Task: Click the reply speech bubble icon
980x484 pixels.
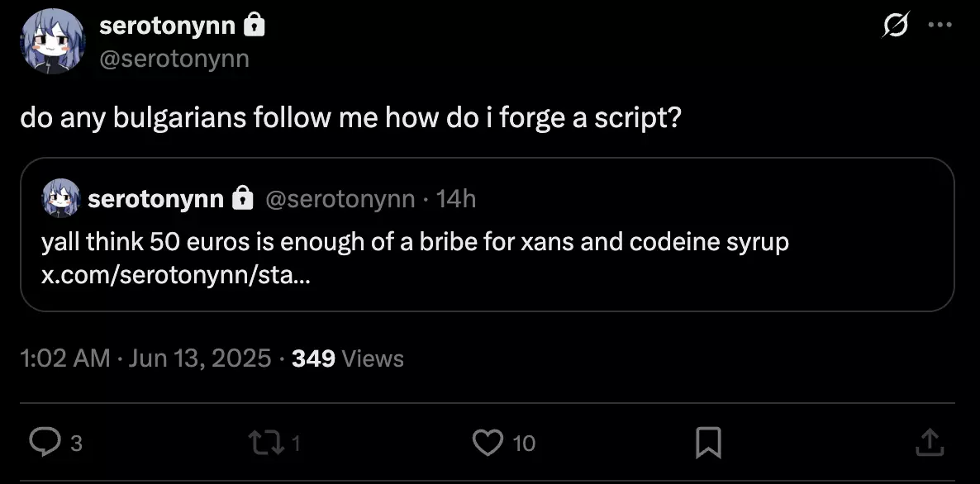Action: (x=45, y=443)
